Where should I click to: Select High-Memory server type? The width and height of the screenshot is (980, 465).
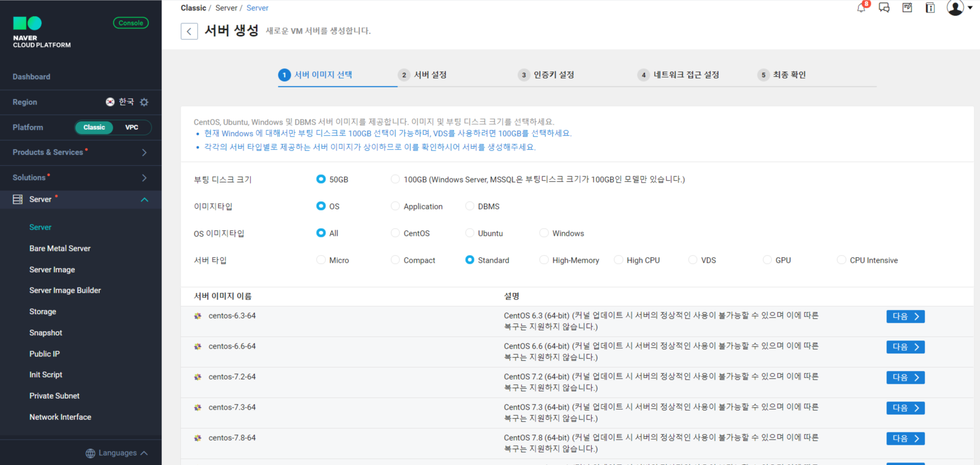tap(544, 260)
